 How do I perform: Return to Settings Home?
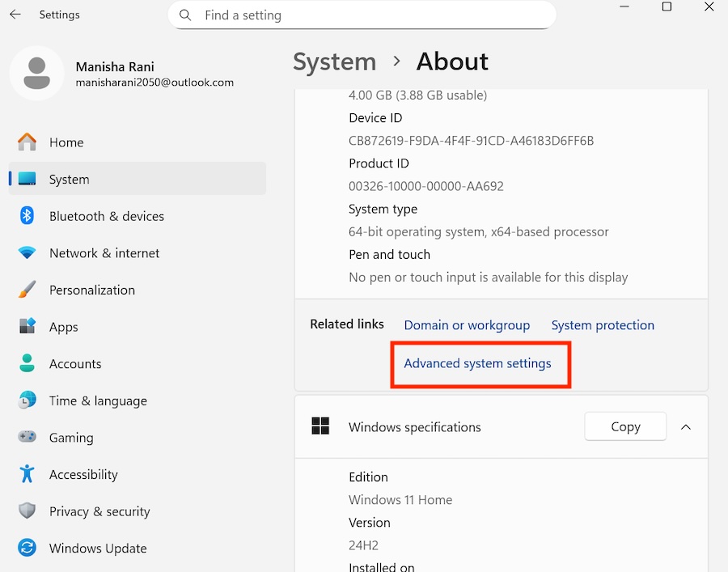pos(66,142)
